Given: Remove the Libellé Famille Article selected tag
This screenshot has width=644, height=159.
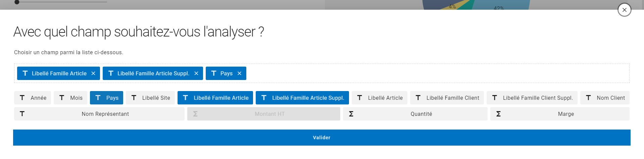Looking at the screenshot, I should (x=93, y=74).
